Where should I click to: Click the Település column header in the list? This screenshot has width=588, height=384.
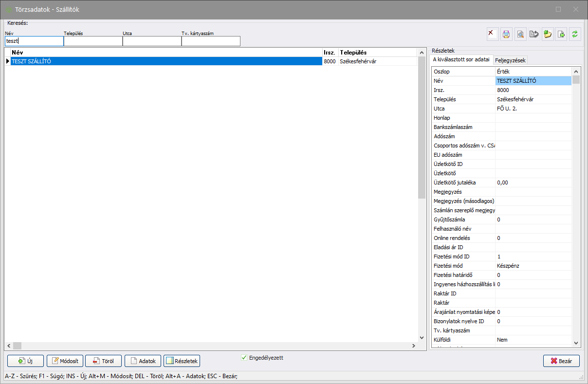[x=377, y=52]
